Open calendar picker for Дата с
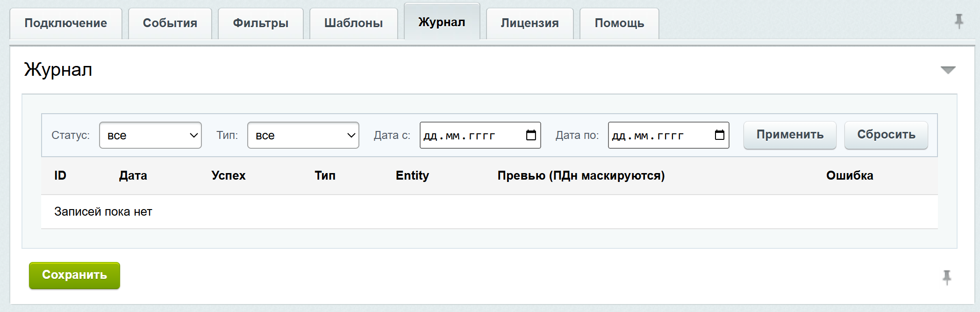 (531, 135)
